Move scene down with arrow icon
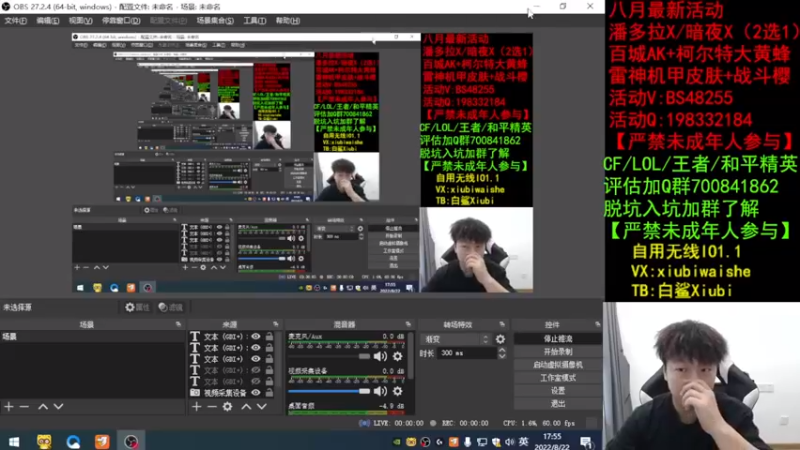This screenshot has width=800, height=450. (58, 407)
